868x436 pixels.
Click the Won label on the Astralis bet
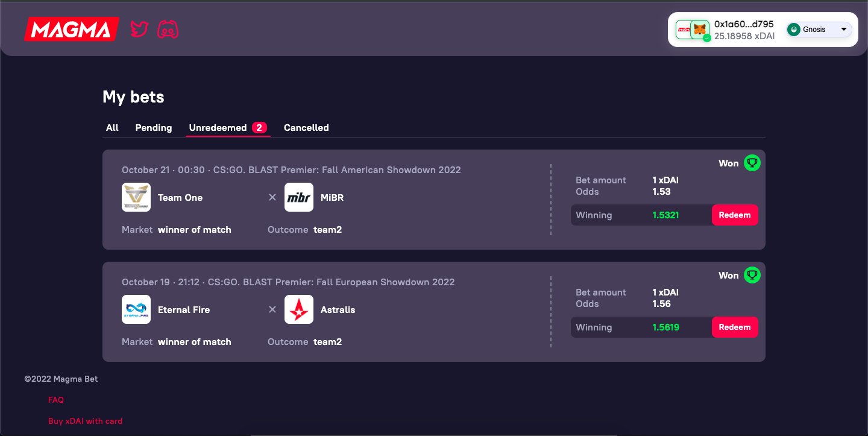click(x=729, y=276)
